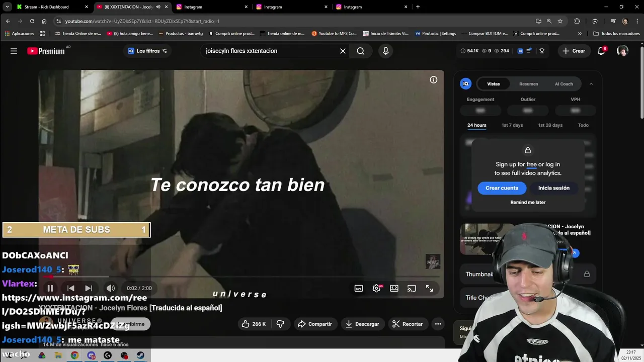This screenshot has height=362, width=644.
Task: Open a new browser tab
Action: (418, 7)
